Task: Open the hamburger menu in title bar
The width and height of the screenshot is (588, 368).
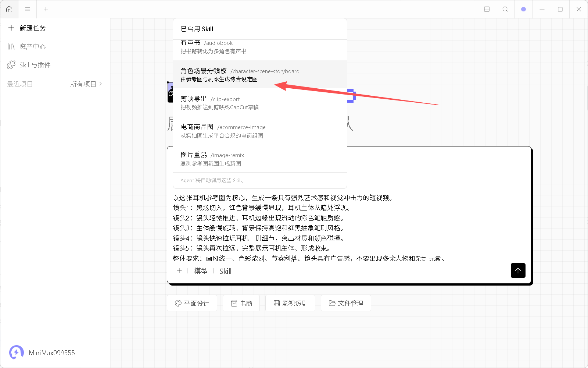Action: click(x=28, y=9)
